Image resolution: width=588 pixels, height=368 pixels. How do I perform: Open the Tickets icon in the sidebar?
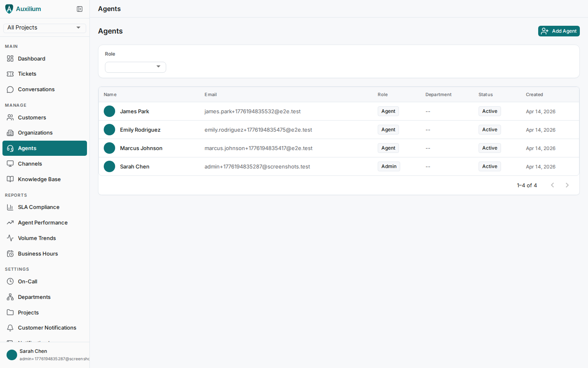click(10, 74)
